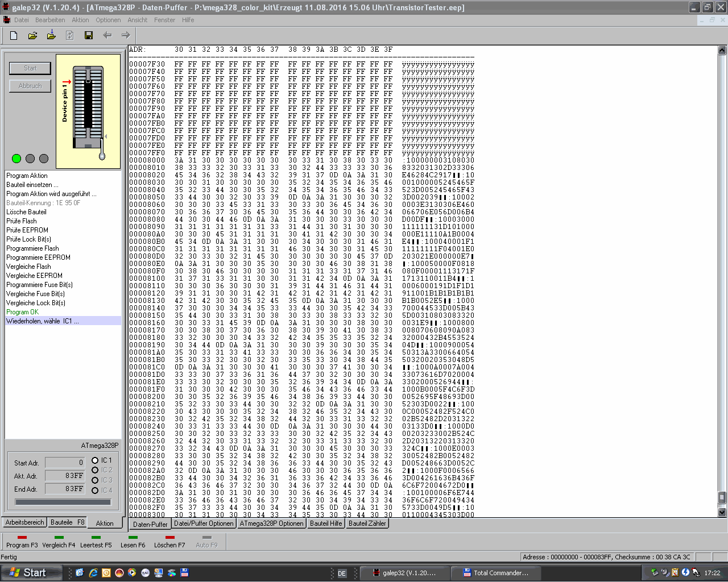The image size is (728, 582).
Task: Switch to the Bauteil Hilfe tab
Action: click(326, 523)
